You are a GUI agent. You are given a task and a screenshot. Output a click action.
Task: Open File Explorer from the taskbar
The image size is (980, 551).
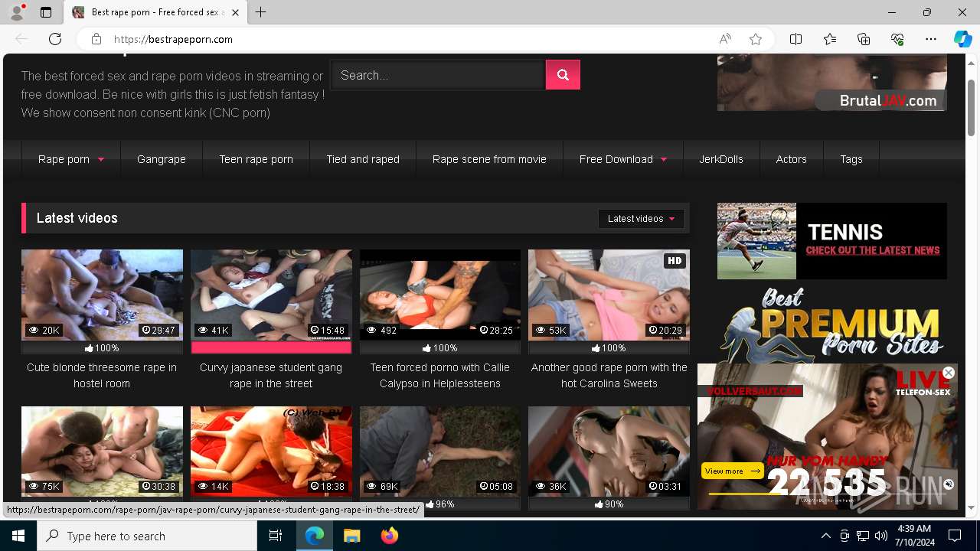(351, 536)
